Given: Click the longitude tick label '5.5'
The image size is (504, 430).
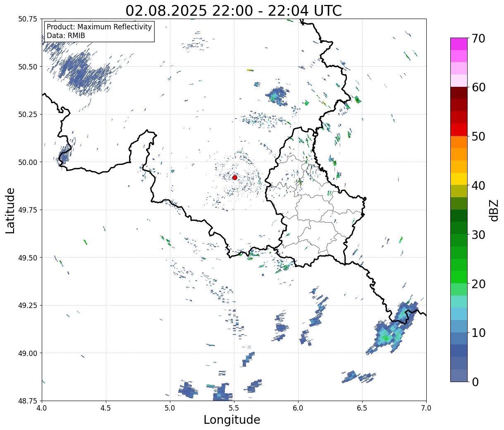Looking at the screenshot, I should click(234, 408).
